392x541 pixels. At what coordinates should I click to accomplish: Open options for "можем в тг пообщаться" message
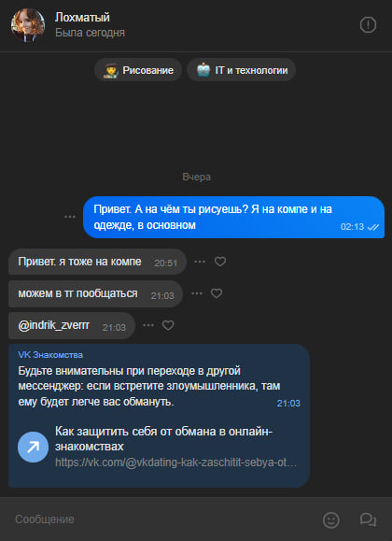point(197,293)
